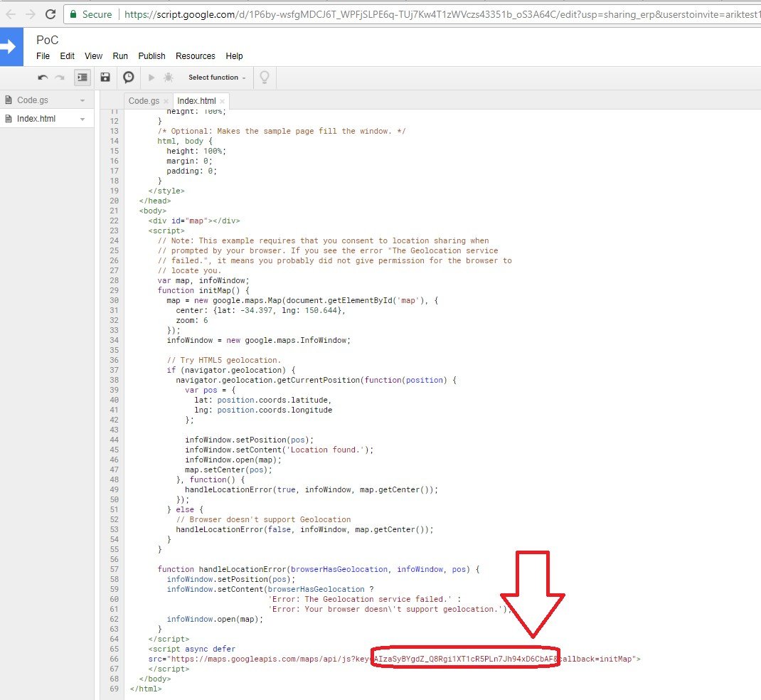
Task: Click the 'map.setCenter(pos);' code line
Action: (228, 470)
